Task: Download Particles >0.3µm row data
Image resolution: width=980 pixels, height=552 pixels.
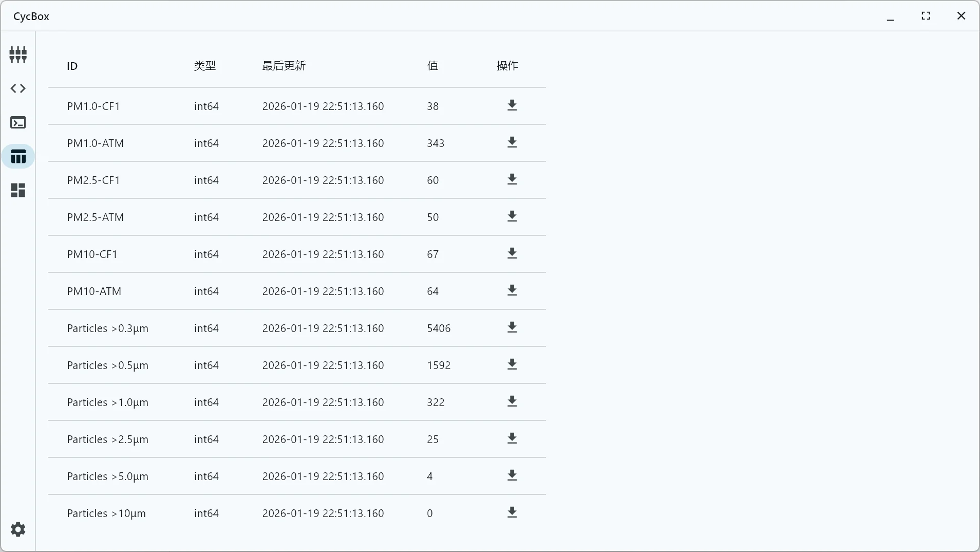Action: pos(512,327)
